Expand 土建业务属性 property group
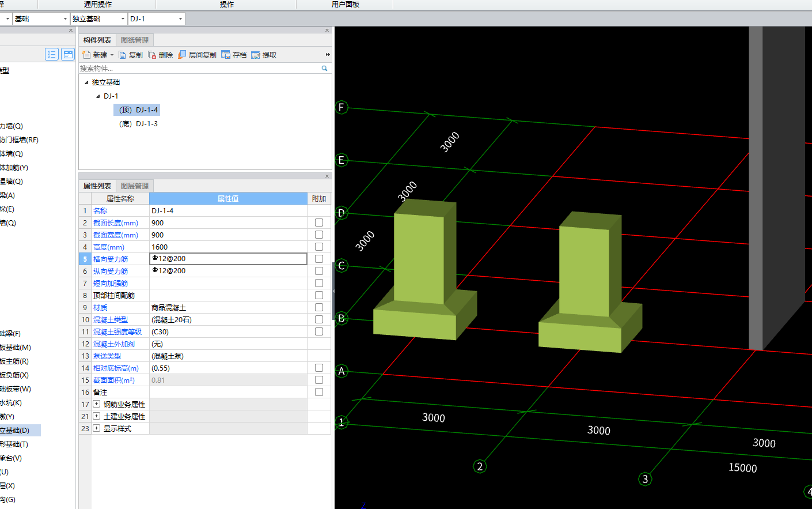 tap(97, 416)
